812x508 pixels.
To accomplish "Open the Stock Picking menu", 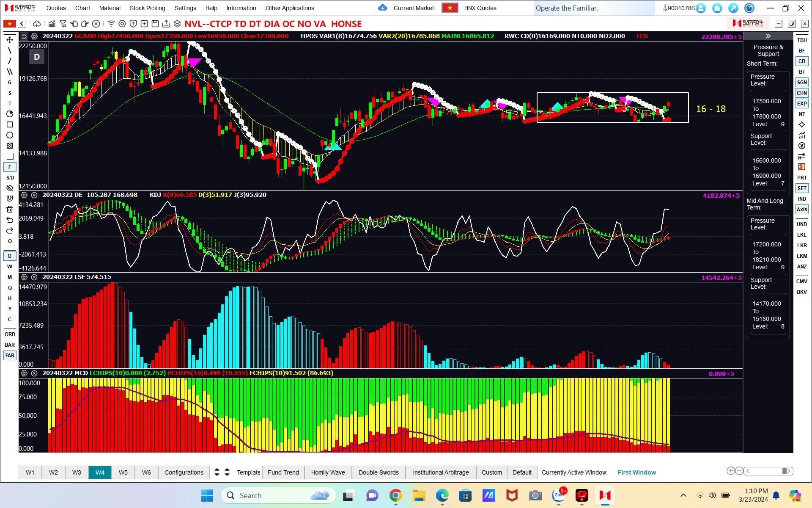I will pos(148,8).
